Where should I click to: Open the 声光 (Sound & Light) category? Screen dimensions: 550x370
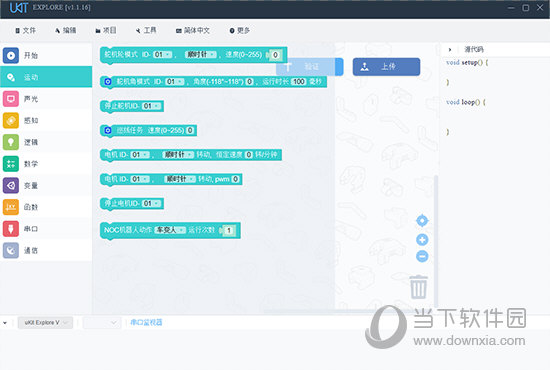click(46, 99)
